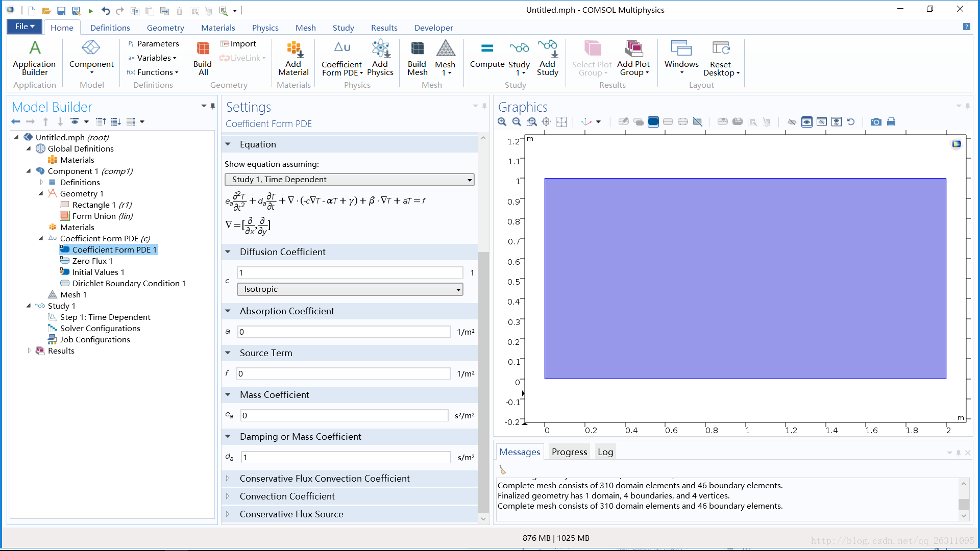The image size is (980, 551).
Task: Click the Collapse All icon in Model Builder
Action: click(101, 121)
